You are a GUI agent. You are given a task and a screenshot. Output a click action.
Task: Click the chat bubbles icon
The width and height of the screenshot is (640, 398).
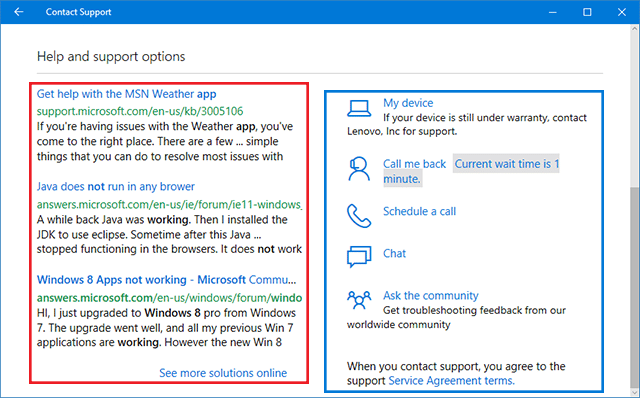click(359, 256)
